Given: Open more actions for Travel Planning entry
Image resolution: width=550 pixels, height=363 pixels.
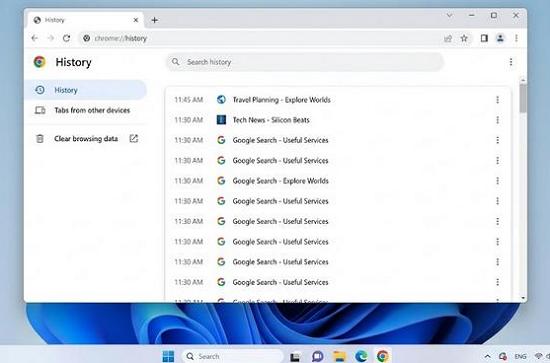Looking at the screenshot, I should pyautogui.click(x=497, y=100).
